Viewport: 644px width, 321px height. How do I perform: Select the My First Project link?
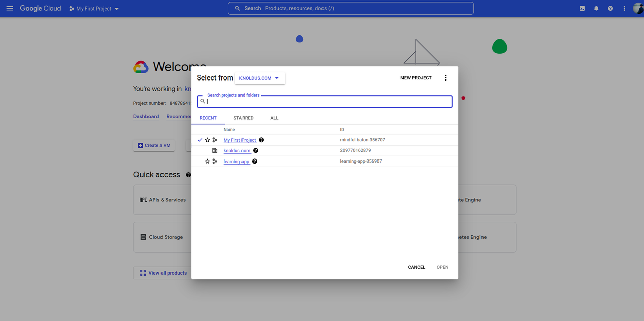click(240, 140)
